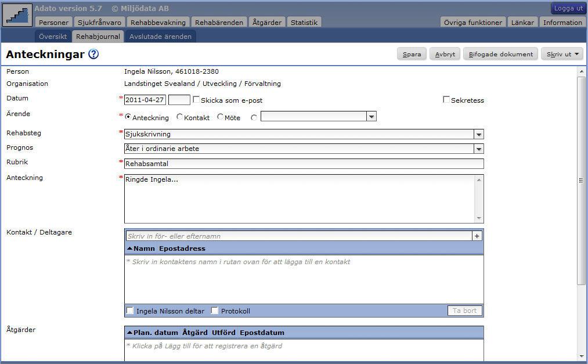Sort contacts by the Namn column arrow
Viewport: 588px width, 364px height.
pyautogui.click(x=130, y=248)
